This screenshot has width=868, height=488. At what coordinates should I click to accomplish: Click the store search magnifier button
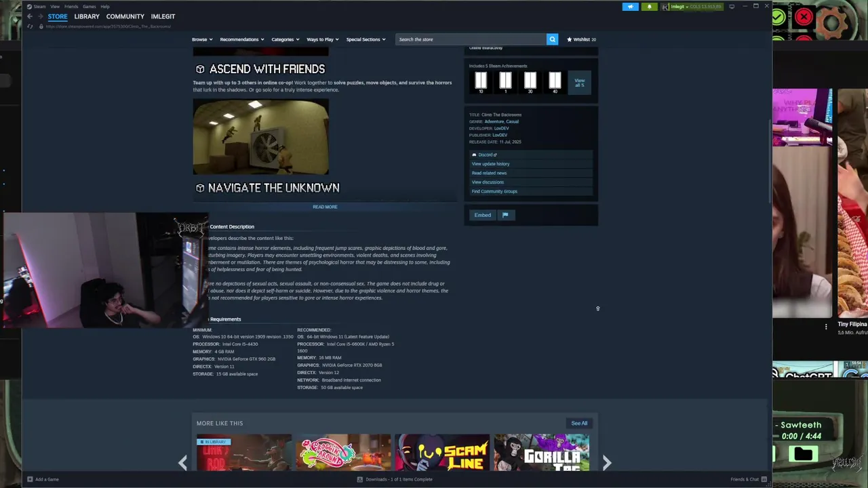coord(553,39)
